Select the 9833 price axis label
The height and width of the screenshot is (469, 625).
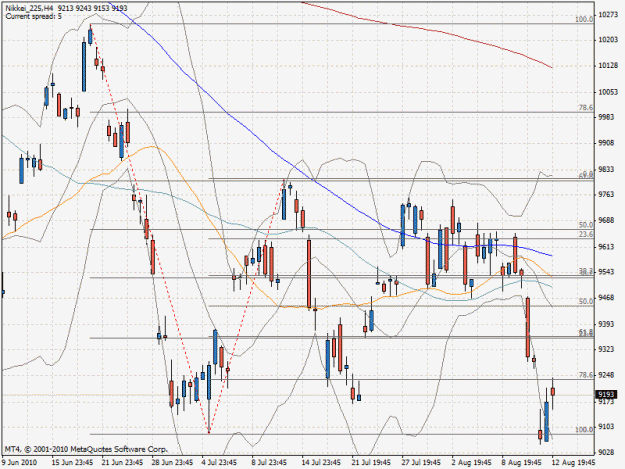tap(607, 169)
